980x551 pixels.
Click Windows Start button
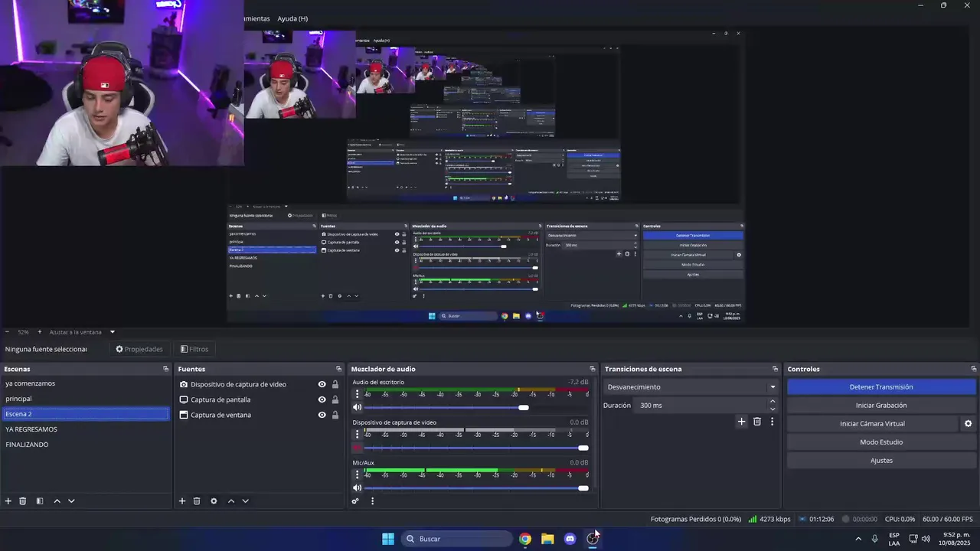[x=388, y=539]
